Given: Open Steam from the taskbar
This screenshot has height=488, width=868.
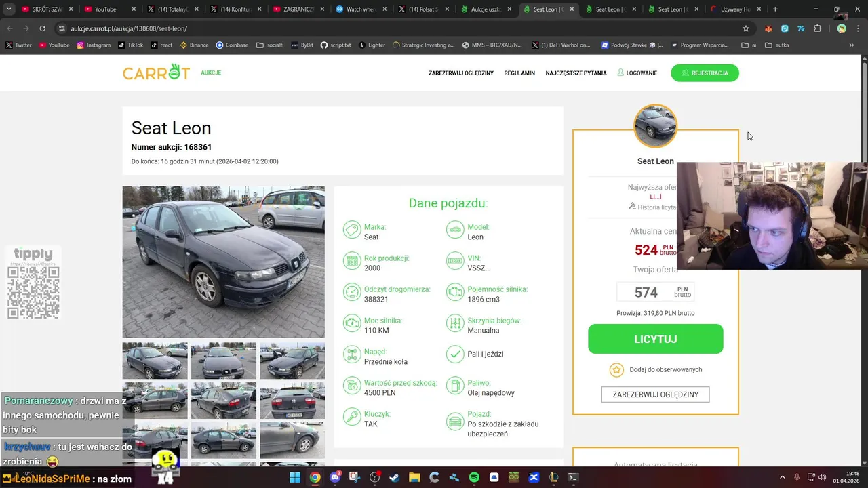Looking at the screenshot, I should [395, 477].
